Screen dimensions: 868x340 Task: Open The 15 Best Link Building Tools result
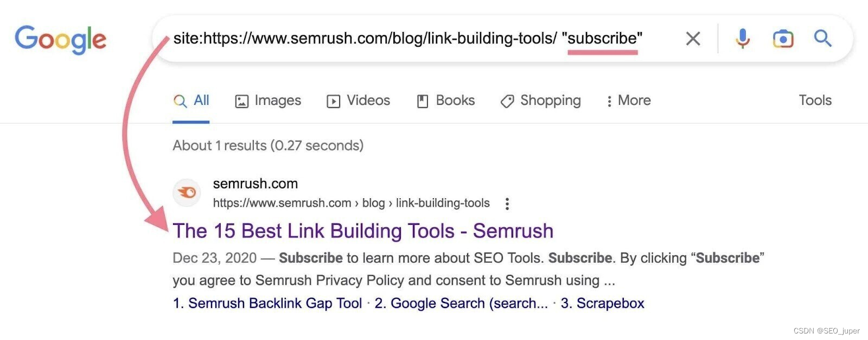(363, 231)
